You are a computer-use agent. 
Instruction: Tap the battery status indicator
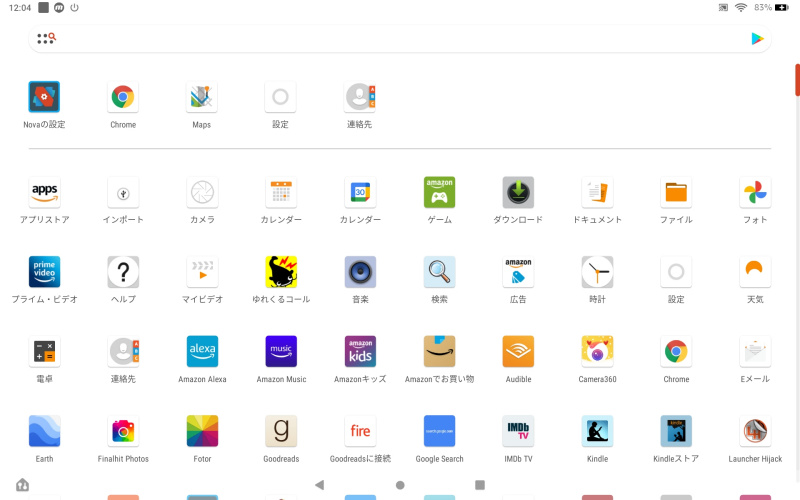tap(782, 8)
